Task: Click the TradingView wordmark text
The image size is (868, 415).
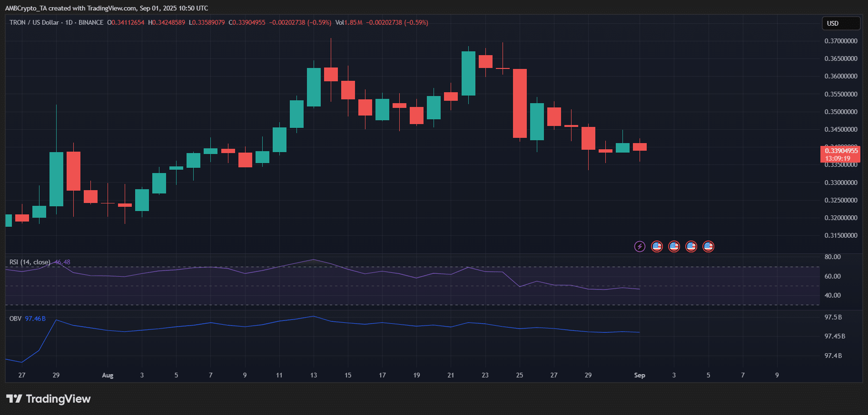Action: (x=58, y=399)
